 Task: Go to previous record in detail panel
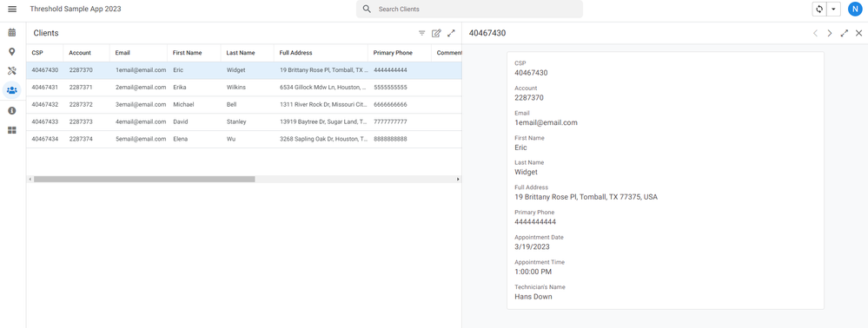815,33
